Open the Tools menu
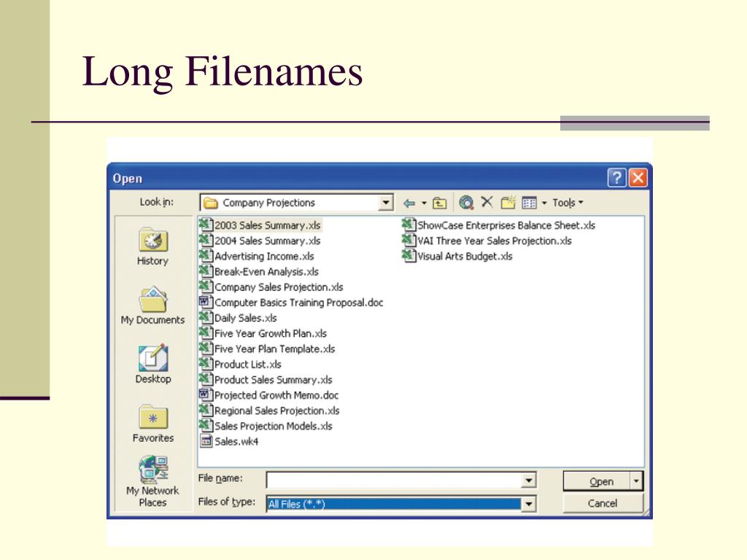The image size is (747, 560). 568,203
